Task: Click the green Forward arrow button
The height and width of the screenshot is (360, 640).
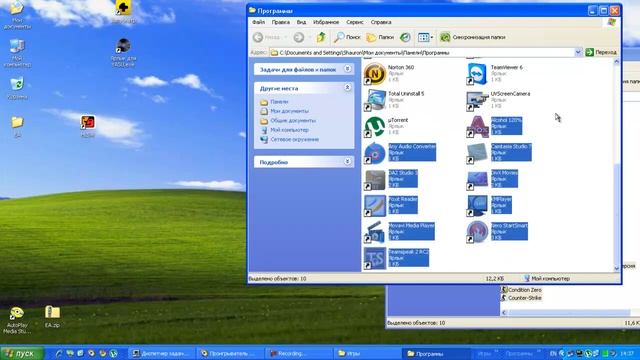Action: click(299, 37)
